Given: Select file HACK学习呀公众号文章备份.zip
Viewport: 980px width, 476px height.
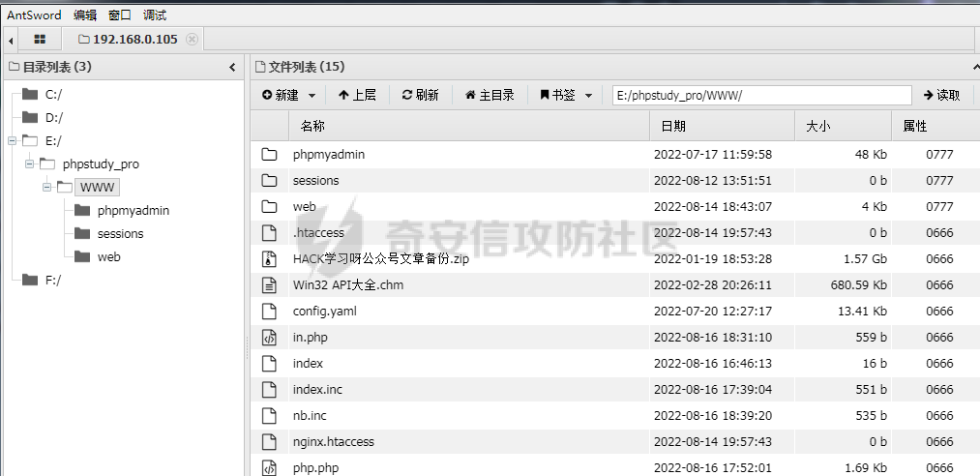Looking at the screenshot, I should (x=380, y=258).
